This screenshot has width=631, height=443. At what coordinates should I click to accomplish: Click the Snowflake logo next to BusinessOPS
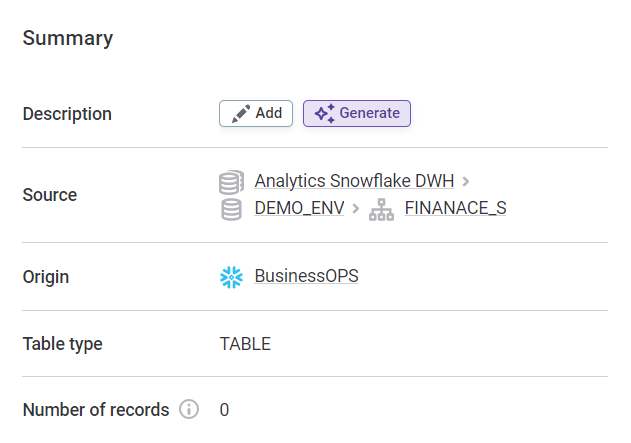pos(232,277)
